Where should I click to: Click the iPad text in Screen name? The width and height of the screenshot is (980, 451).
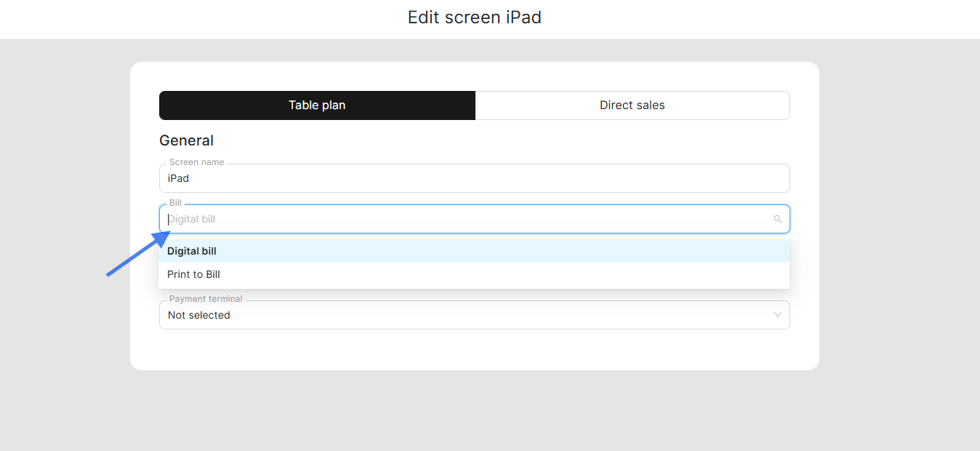click(178, 178)
